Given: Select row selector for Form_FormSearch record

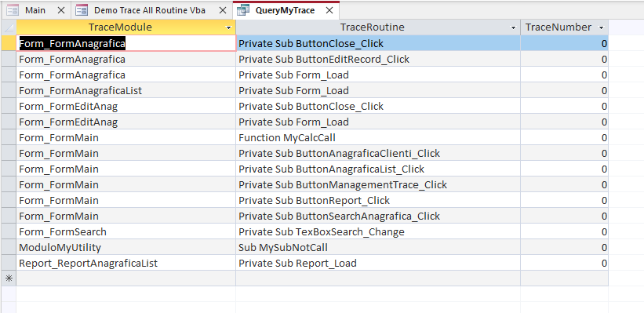Looking at the screenshot, I should coord(8,231).
